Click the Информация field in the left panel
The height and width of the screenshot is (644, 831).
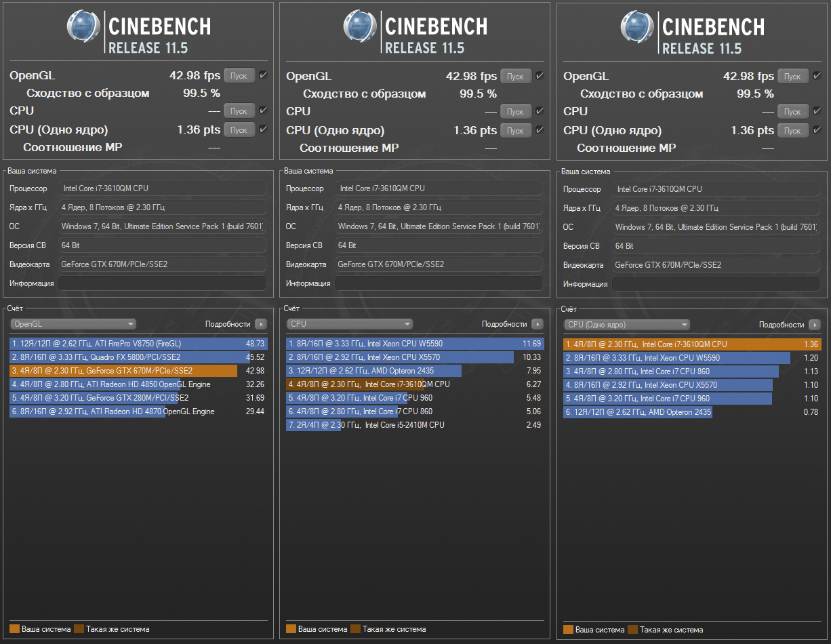click(x=162, y=283)
